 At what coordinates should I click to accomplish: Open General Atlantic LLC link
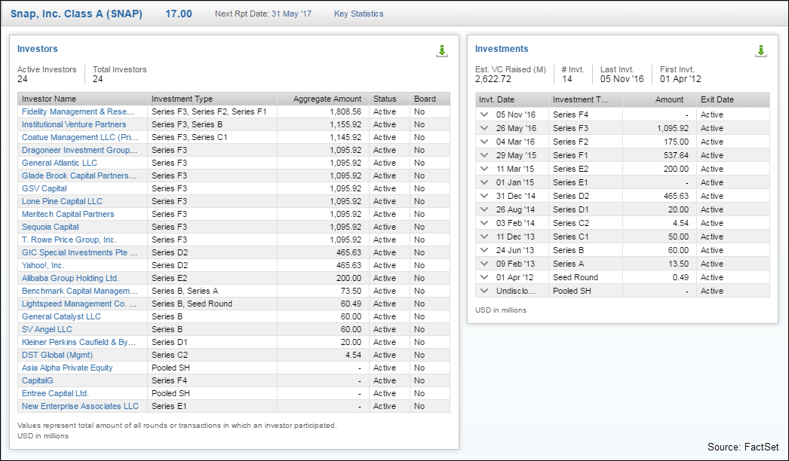pos(59,163)
